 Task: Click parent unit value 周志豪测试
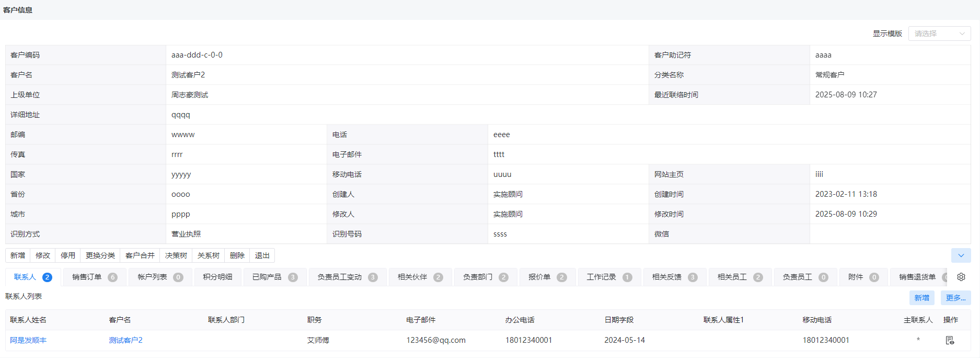pyautogui.click(x=190, y=95)
